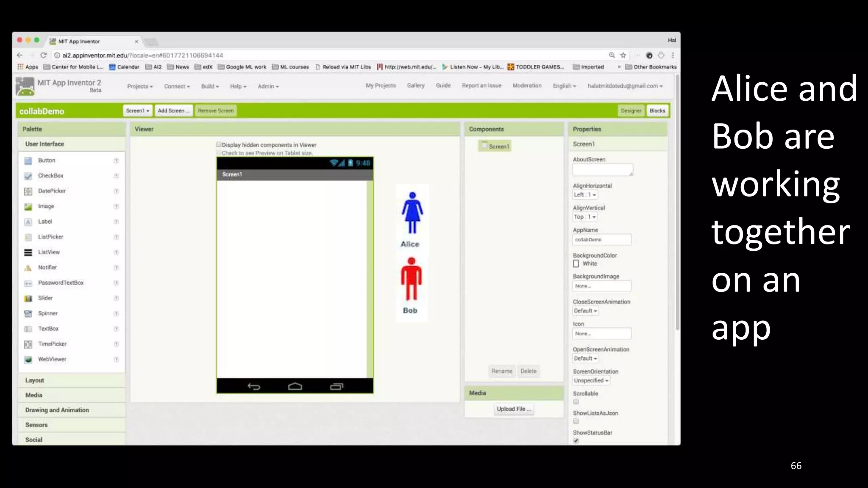This screenshot has height=488, width=868.
Task: Click the TextBox palette icon
Action: 28,329
